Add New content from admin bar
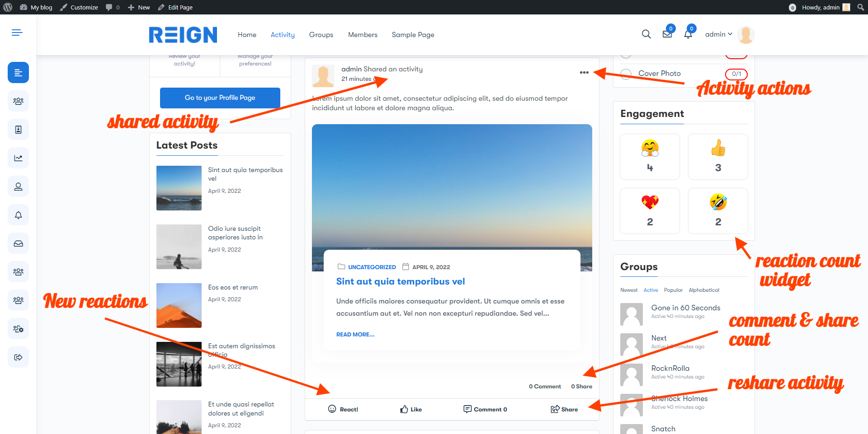 (139, 7)
